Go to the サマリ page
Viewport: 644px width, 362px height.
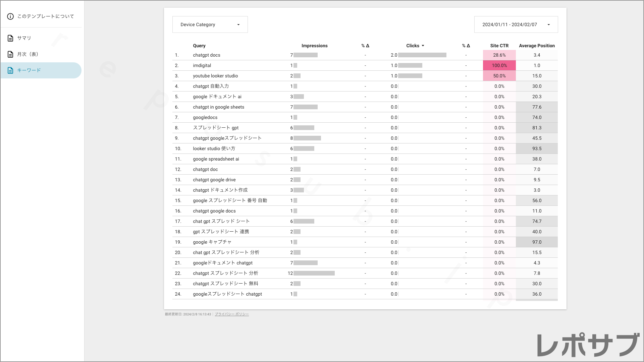(x=24, y=38)
